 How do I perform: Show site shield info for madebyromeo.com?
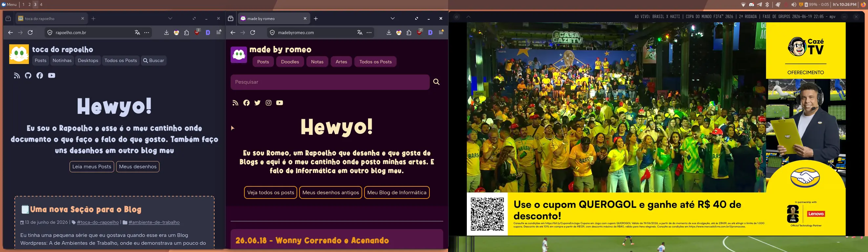coord(272,33)
